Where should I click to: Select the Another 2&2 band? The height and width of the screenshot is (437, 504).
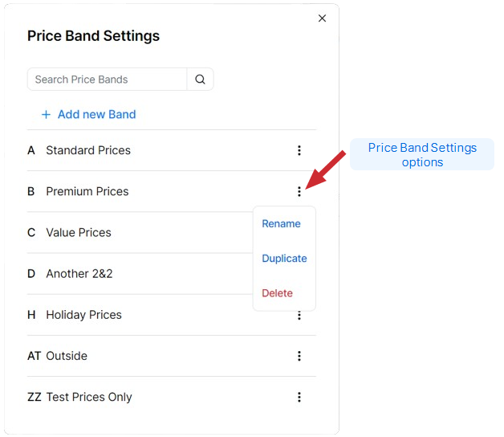79,273
